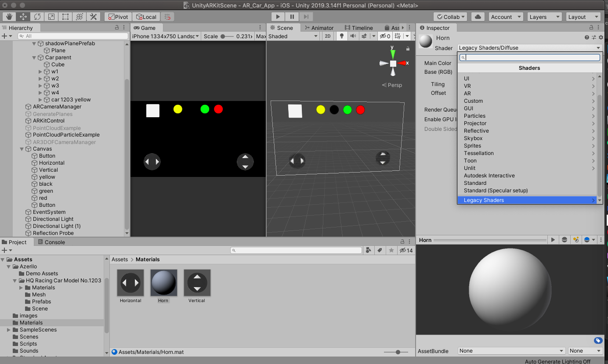
Task: Click the favorites star icon in Project
Action: (x=391, y=250)
